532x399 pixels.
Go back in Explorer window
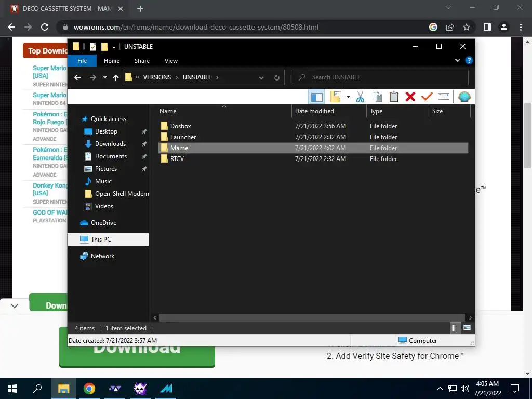click(x=77, y=77)
